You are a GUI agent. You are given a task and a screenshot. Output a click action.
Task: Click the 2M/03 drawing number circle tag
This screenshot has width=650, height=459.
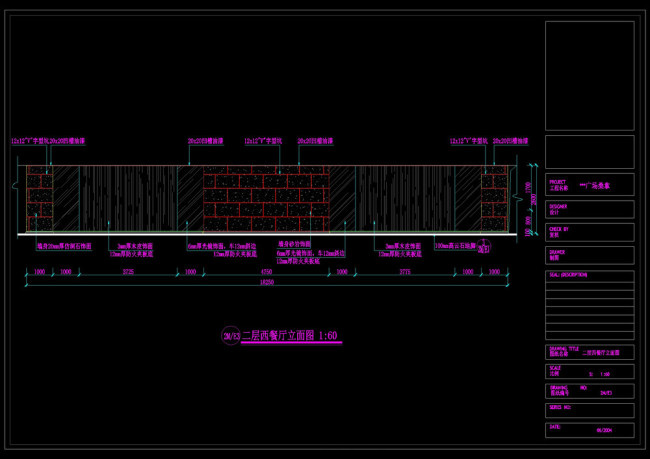pos(231,337)
